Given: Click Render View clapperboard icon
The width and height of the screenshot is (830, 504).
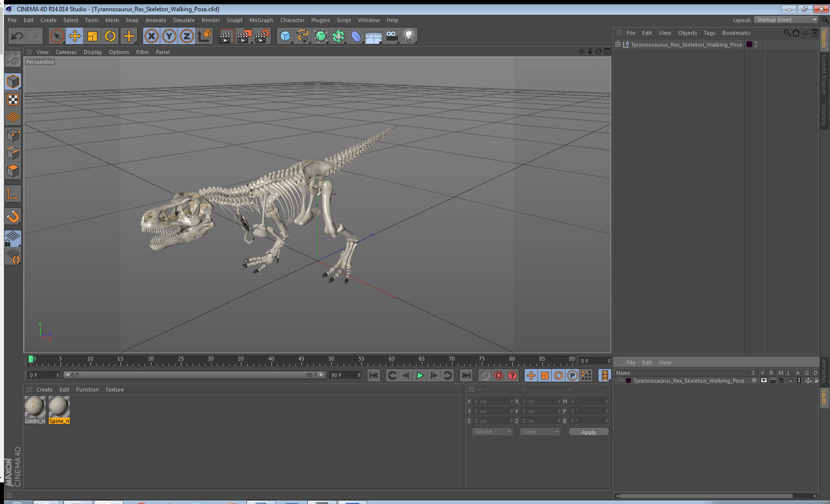Looking at the screenshot, I should 226,36.
